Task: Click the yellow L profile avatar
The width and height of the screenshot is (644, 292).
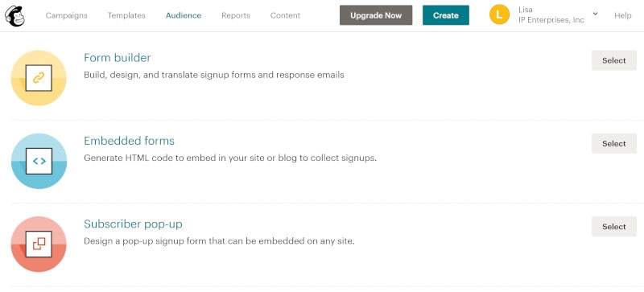Action: pos(499,15)
